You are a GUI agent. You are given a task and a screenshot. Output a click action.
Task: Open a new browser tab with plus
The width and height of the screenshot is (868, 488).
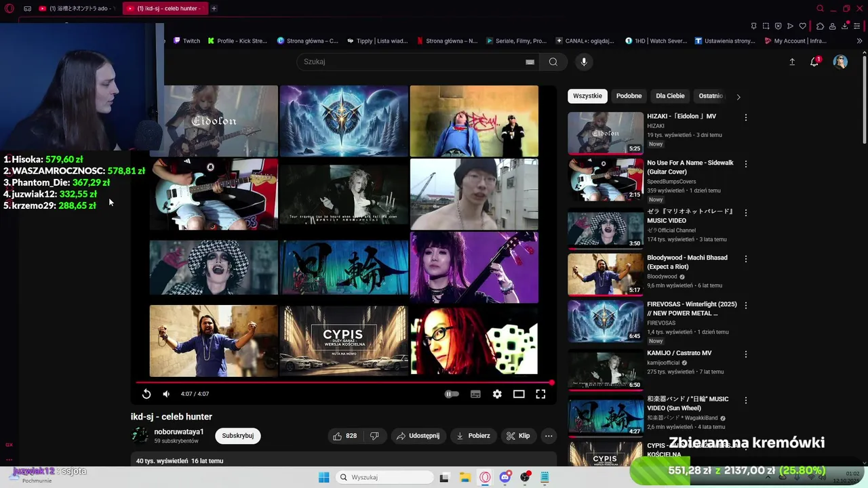(214, 8)
